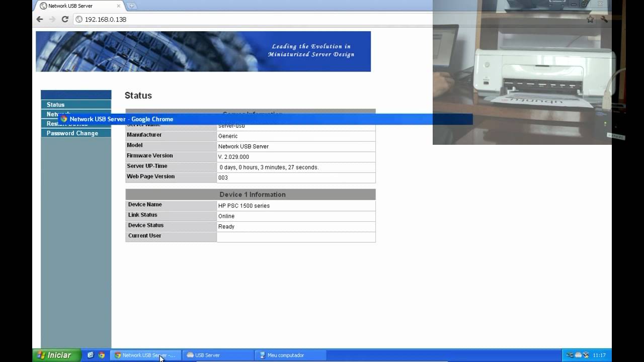Open a new tab with the plus button
The width and height of the screenshot is (644, 362).
coord(131,6)
